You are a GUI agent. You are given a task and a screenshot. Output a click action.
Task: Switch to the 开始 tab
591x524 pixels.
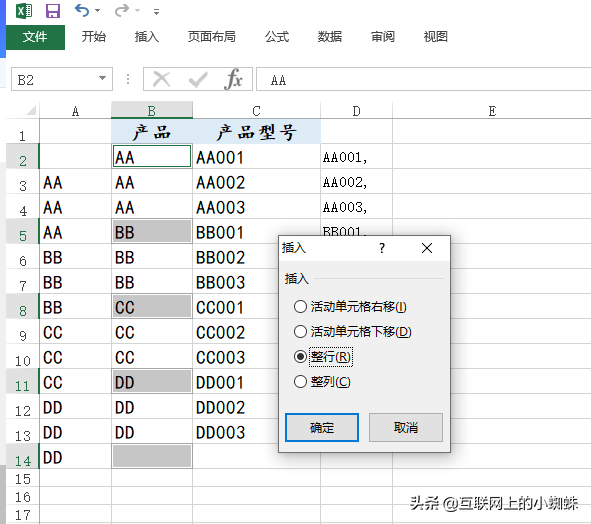click(x=94, y=37)
